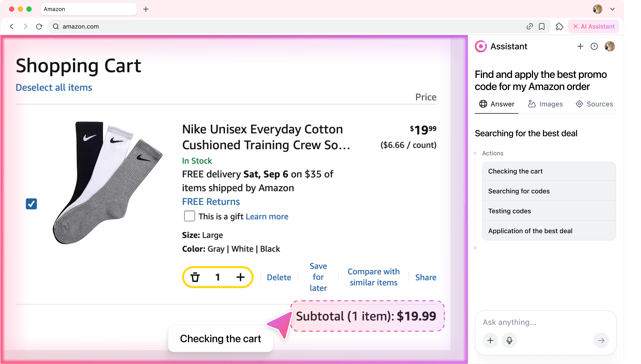Check the "This is a gift" box
Image resolution: width=641 pixels, height=364 pixels.
click(189, 216)
